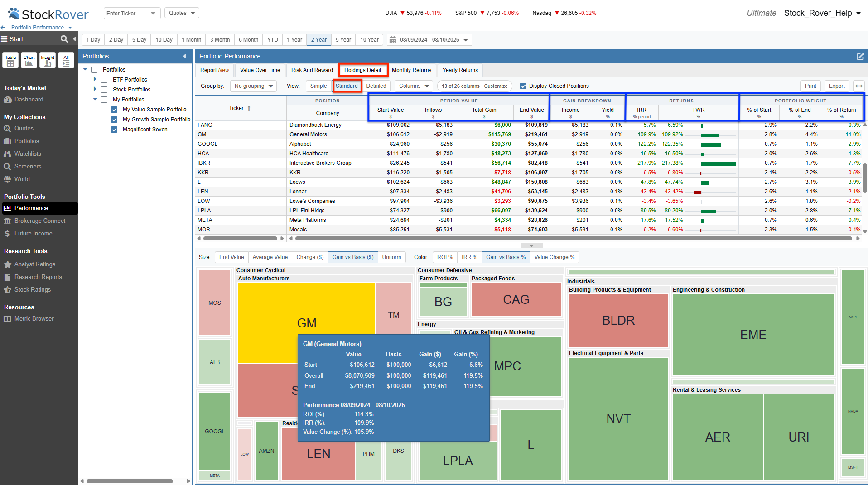Open Quotes in My Collections
This screenshot has width=868, height=485.
24,129
